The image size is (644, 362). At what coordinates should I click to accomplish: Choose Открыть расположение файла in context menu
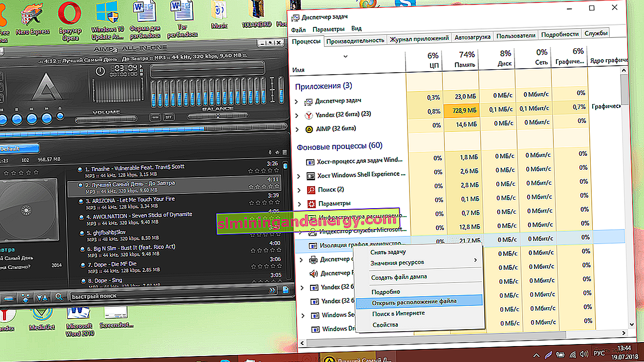(x=420, y=301)
